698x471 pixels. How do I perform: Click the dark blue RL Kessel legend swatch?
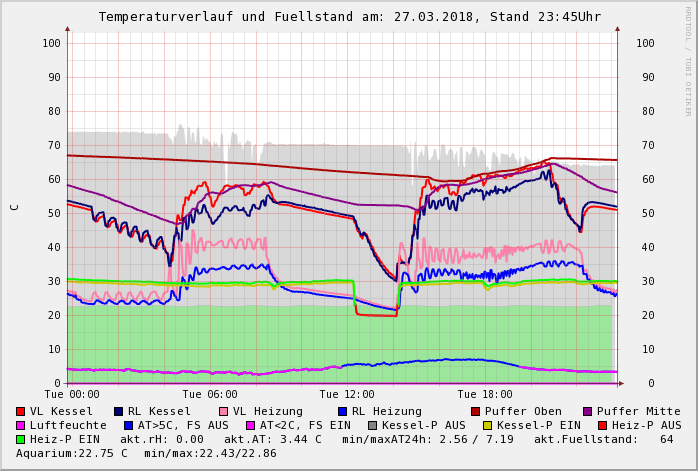[118, 412]
